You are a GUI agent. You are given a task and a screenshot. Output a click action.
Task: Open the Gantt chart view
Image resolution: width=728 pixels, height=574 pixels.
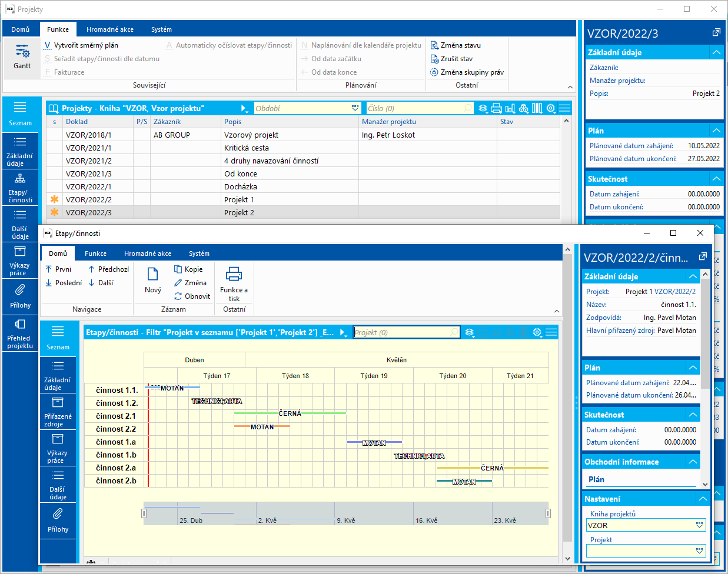(x=22, y=56)
